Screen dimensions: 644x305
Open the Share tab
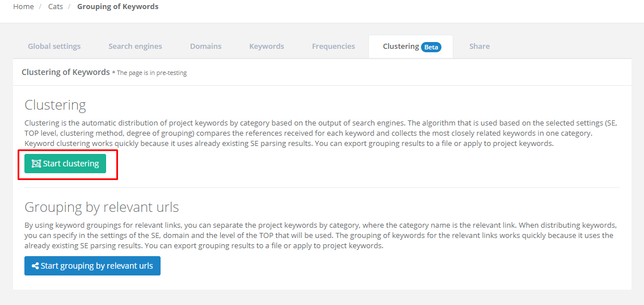coord(479,47)
